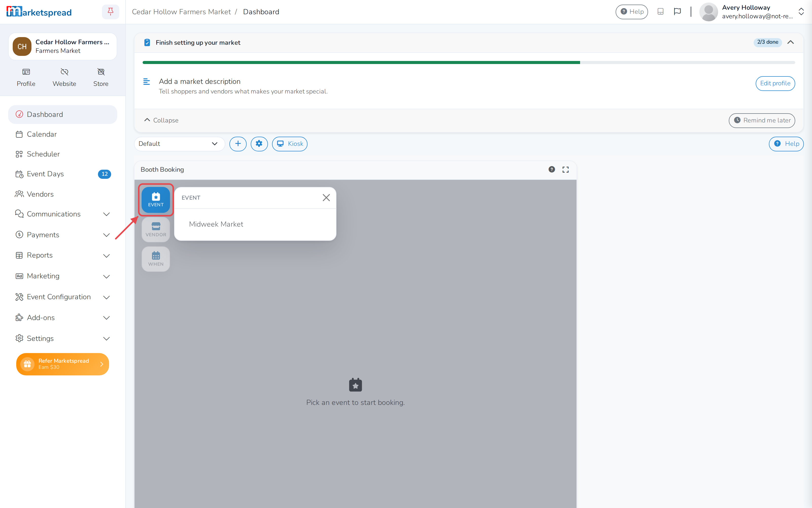Open Refer Marketspread banner
The width and height of the screenshot is (812, 508).
62,364
